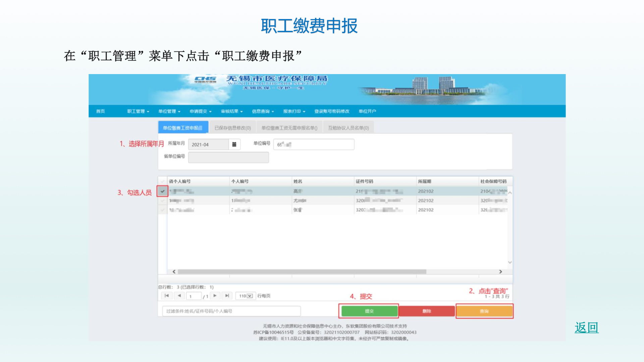Expand the 职工管理 dropdown menu
The width and height of the screenshot is (644, 362).
click(138, 111)
